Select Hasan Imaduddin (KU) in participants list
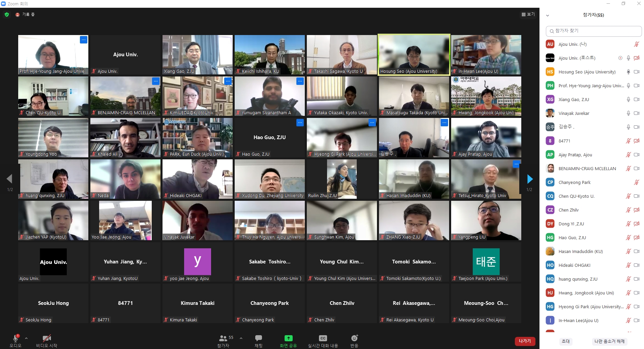644x349 pixels. pyautogui.click(x=594, y=251)
